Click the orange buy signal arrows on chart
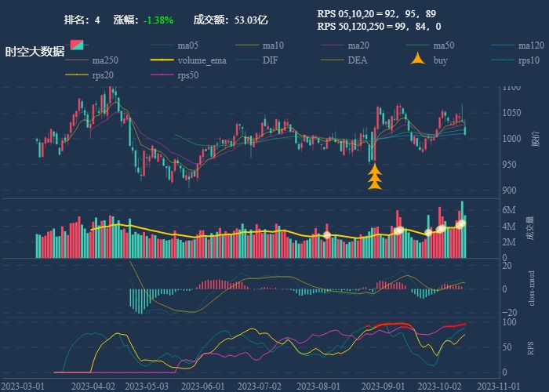The width and height of the screenshot is (549, 392). pyautogui.click(x=375, y=177)
